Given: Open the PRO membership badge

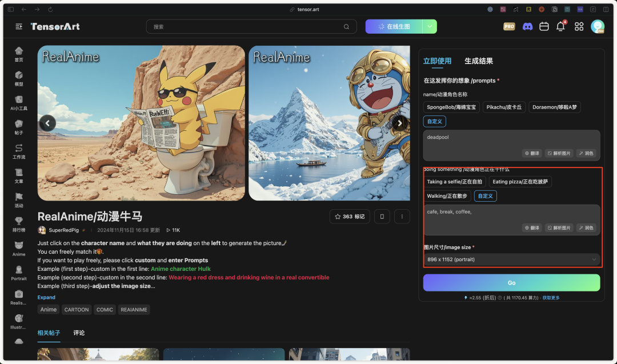Looking at the screenshot, I should [x=509, y=26].
